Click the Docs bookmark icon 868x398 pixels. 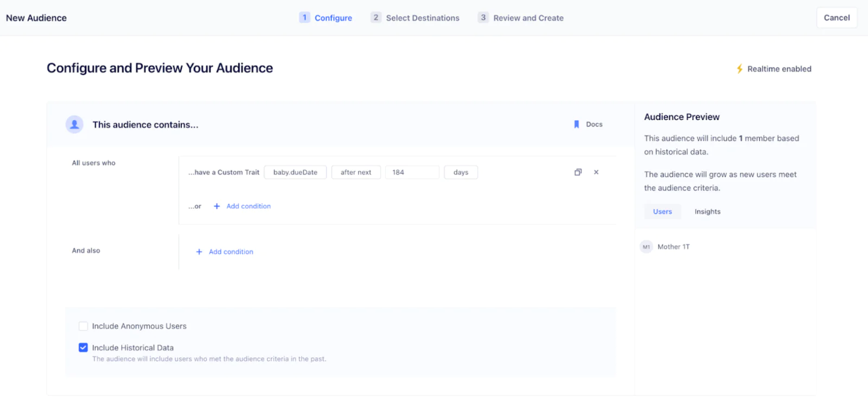(x=577, y=124)
